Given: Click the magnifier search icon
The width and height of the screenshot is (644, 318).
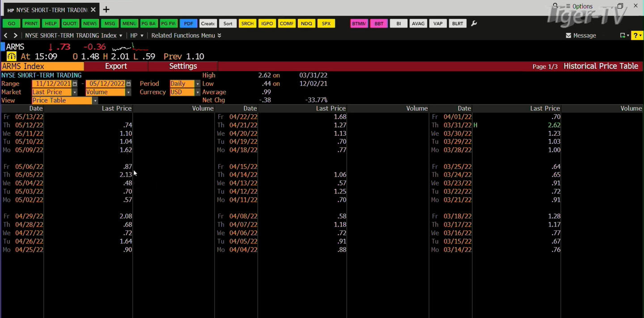Looking at the screenshot, I should click(555, 6).
